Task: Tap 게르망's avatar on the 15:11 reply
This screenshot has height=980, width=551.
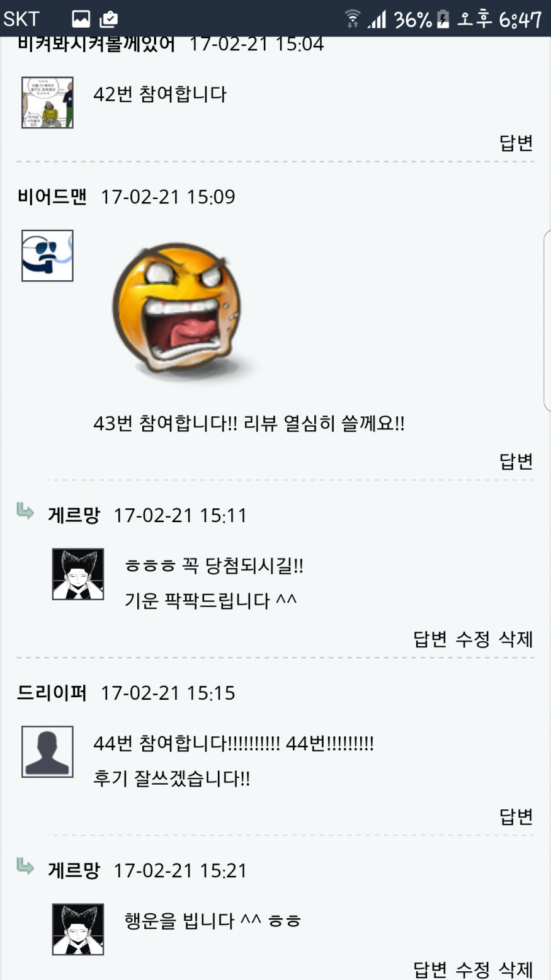Action: pos(78,574)
